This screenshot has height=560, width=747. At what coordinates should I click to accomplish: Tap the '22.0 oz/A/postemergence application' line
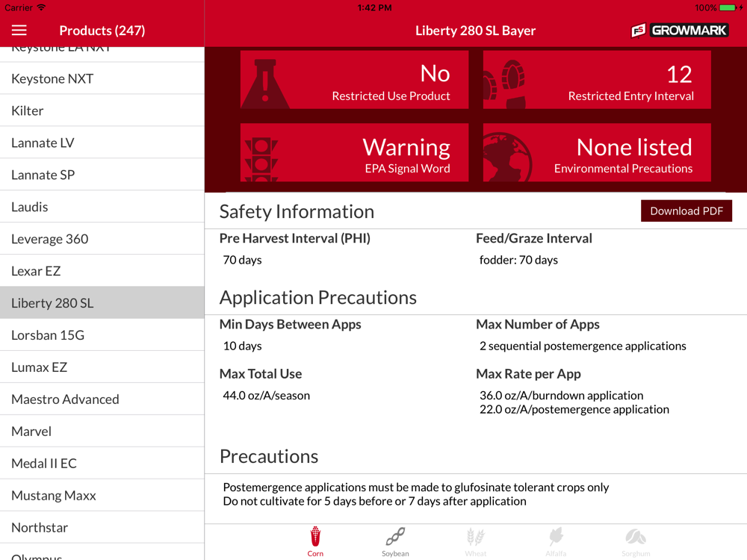574,409
